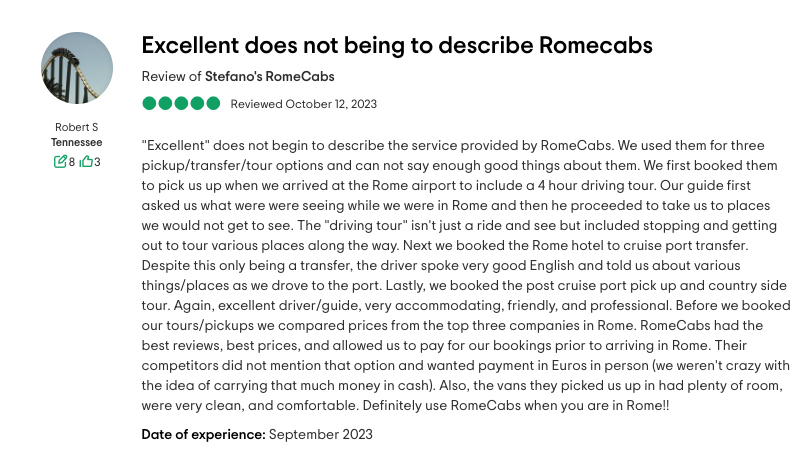This screenshot has height=451, width=804.
Task: Click the contributions pencil icon
Action: click(x=61, y=161)
